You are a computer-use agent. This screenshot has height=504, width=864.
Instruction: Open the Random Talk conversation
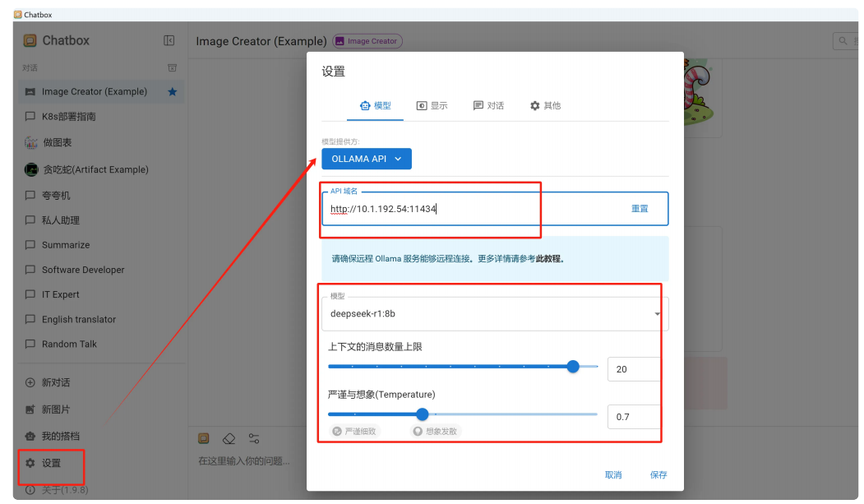[x=101, y=344]
